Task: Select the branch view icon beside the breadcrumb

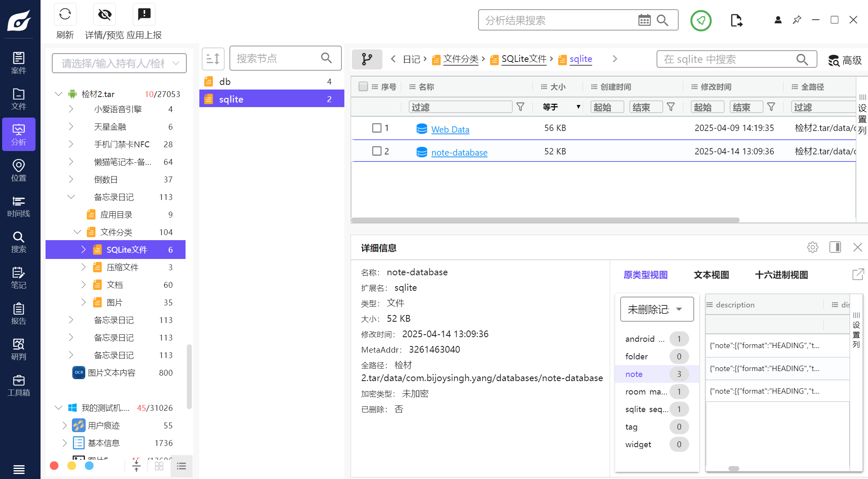Action: click(367, 59)
